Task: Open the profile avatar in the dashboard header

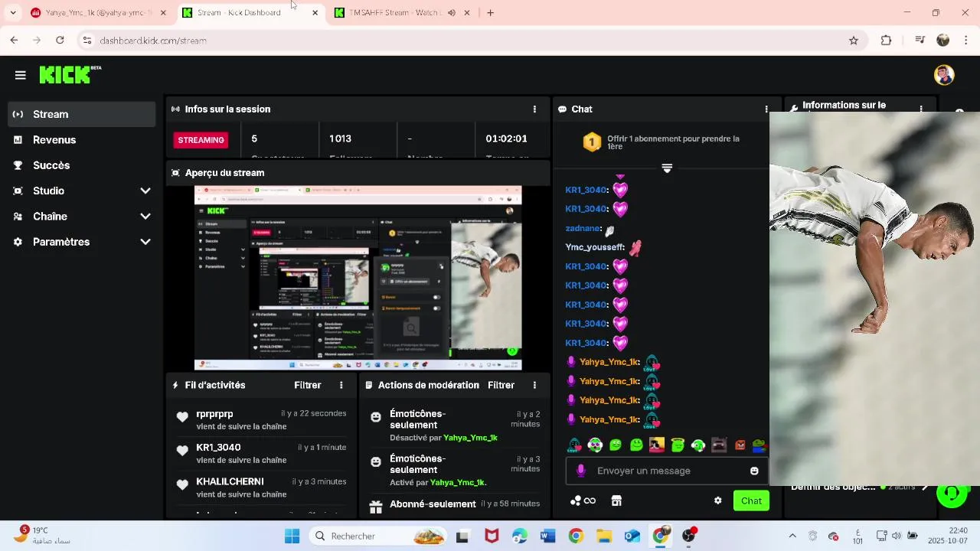Action: (x=943, y=75)
